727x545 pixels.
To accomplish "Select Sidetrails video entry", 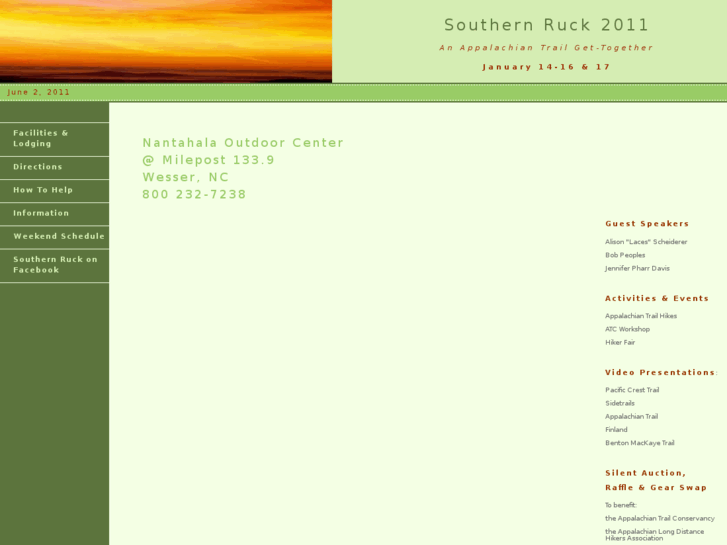I will coord(620,403).
